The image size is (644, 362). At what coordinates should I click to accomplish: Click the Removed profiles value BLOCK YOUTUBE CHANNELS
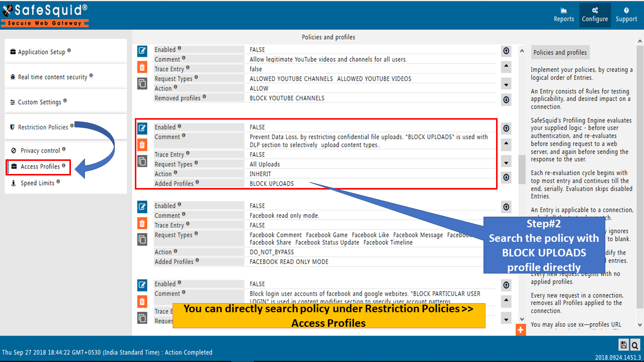point(287,98)
